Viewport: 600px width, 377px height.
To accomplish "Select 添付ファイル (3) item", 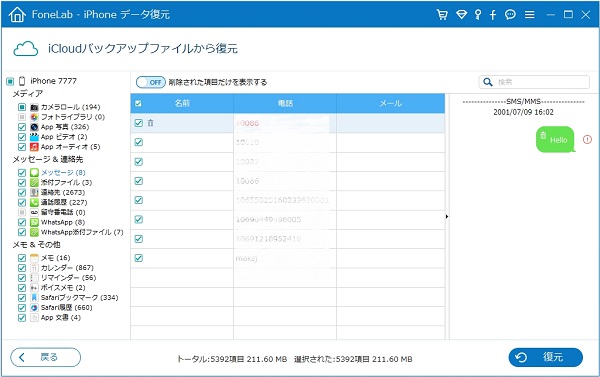I will 66,183.
